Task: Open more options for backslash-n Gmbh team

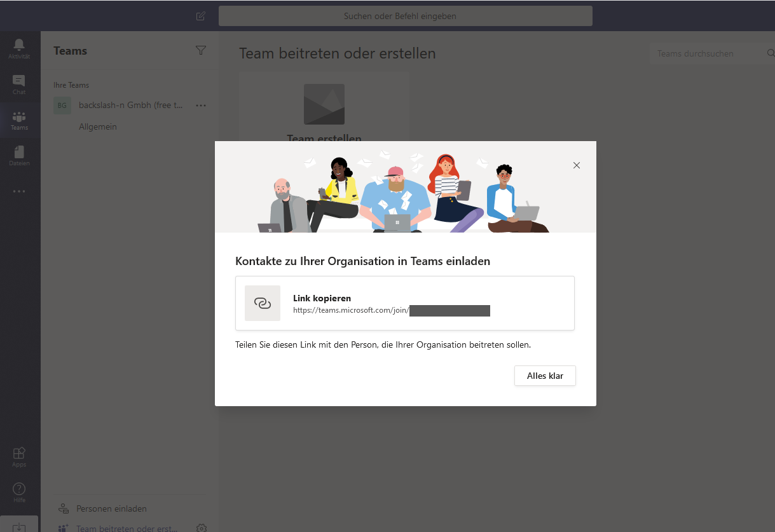Action: coord(201,106)
